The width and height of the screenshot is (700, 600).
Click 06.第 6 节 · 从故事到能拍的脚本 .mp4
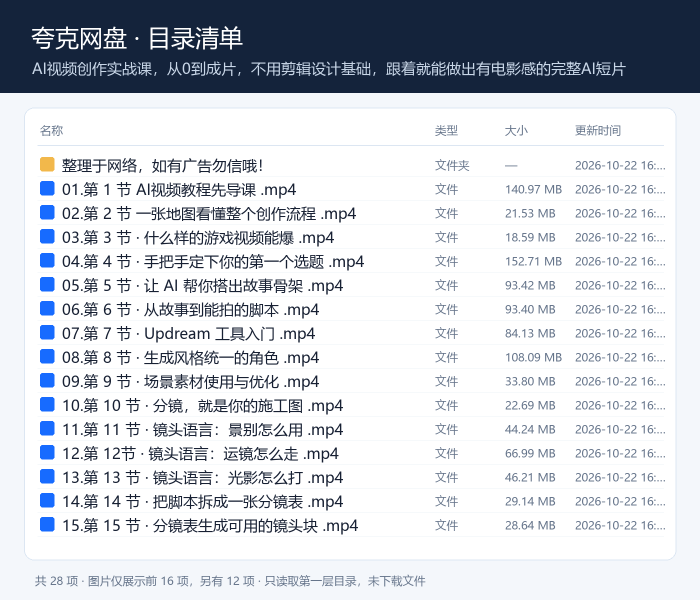pyautogui.click(x=190, y=309)
